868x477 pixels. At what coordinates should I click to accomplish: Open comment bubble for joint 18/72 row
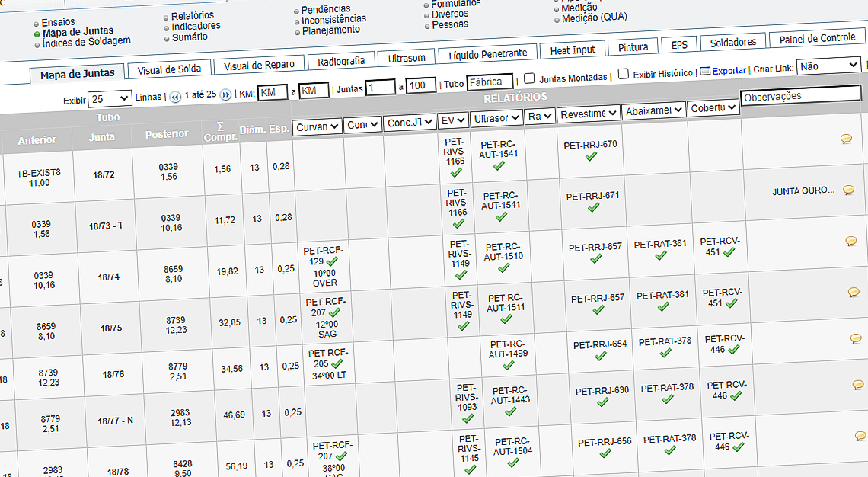(x=846, y=139)
